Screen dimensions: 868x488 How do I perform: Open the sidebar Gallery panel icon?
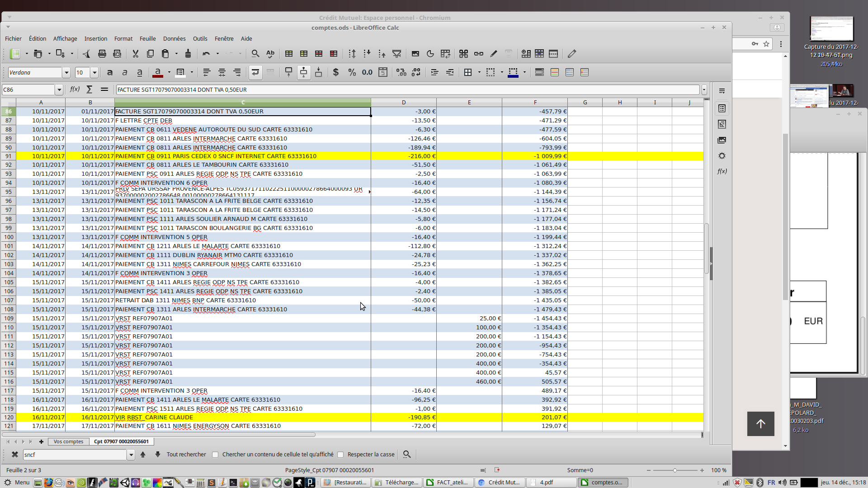pos(722,140)
